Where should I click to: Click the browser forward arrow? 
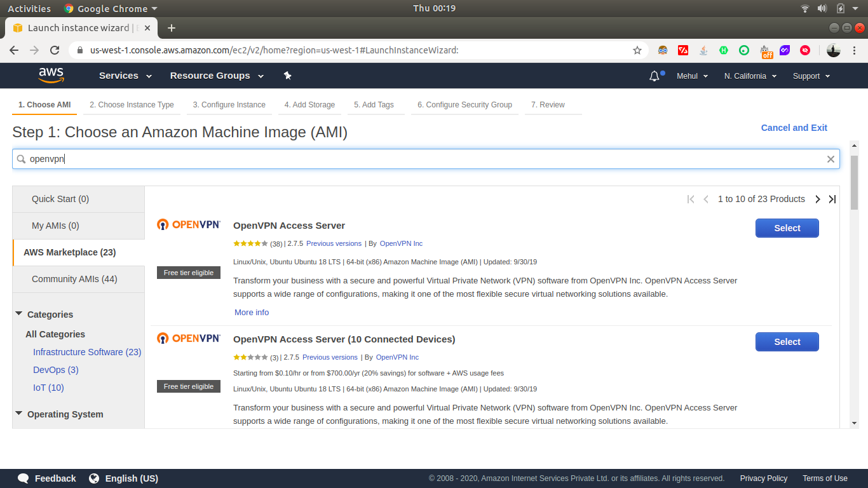click(x=34, y=50)
